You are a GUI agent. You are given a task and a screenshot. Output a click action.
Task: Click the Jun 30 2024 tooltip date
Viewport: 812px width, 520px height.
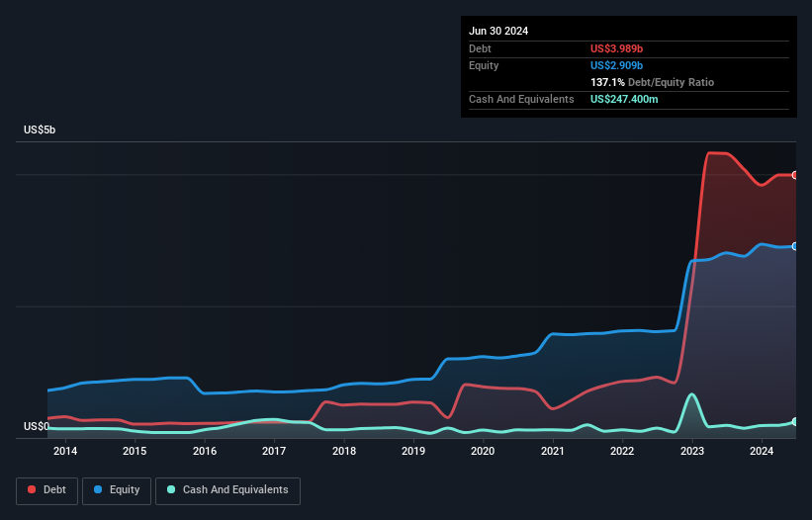[498, 31]
